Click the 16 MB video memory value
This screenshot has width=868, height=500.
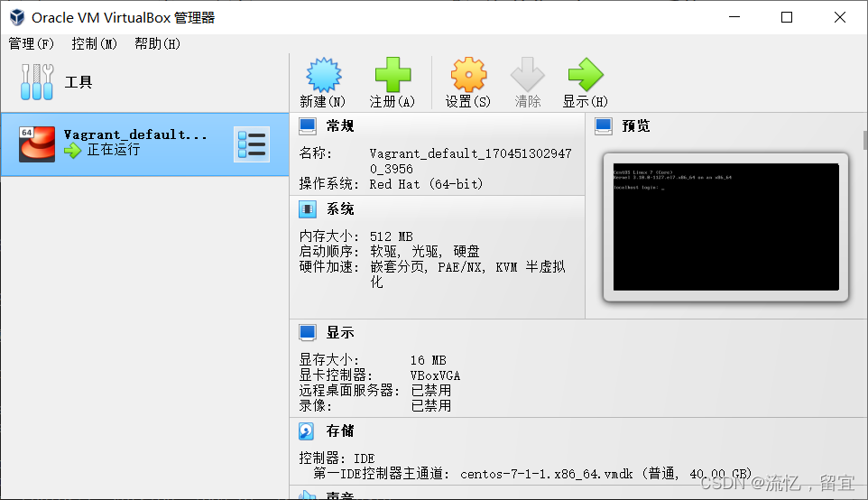click(x=428, y=360)
